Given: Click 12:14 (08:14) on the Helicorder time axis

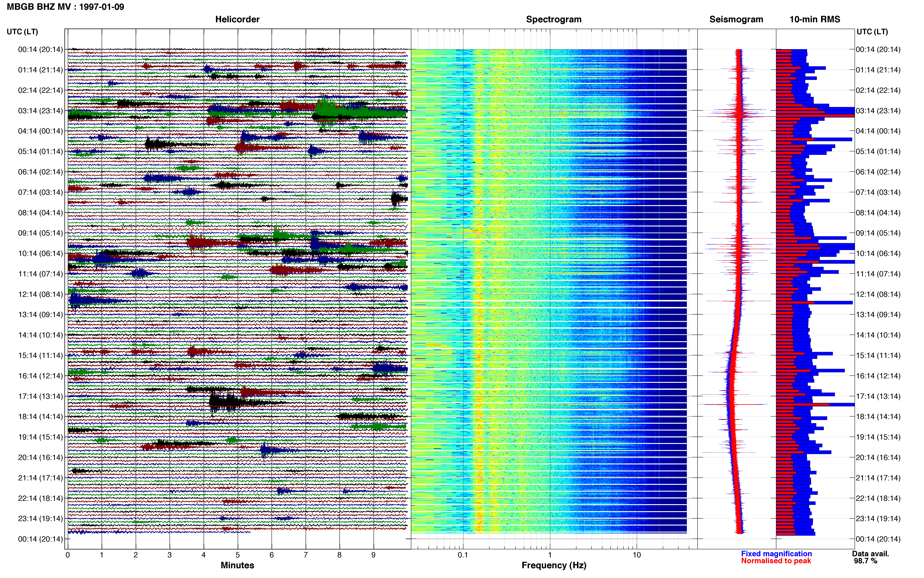Looking at the screenshot, I should (41, 294).
